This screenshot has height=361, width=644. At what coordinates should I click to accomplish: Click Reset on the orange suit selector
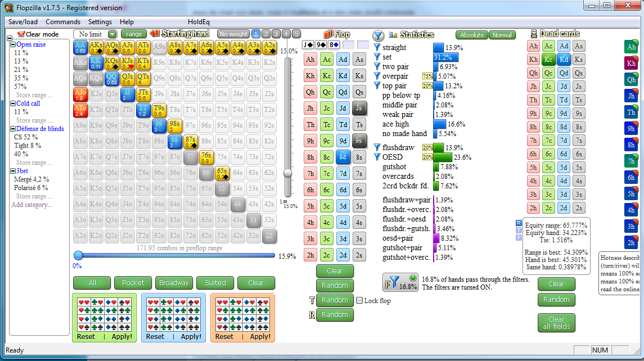coord(224,336)
